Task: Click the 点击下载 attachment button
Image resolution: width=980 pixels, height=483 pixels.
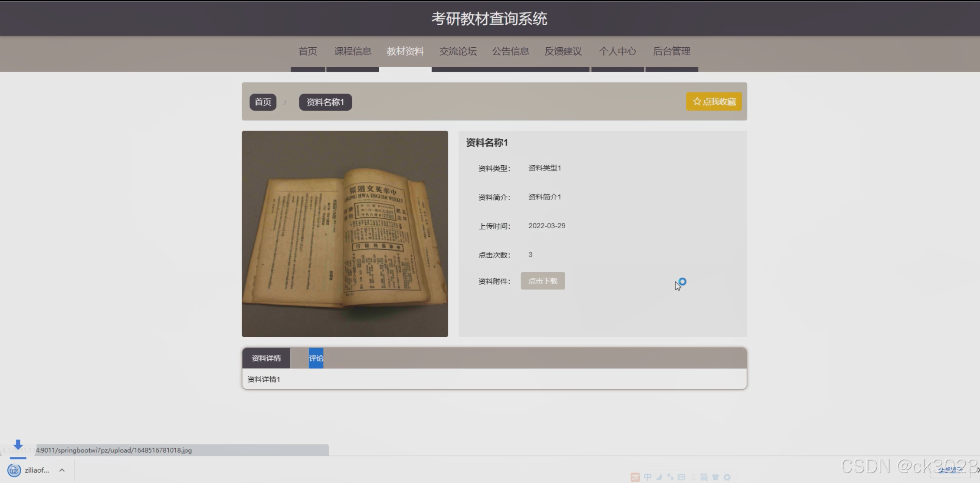Action: tap(543, 281)
